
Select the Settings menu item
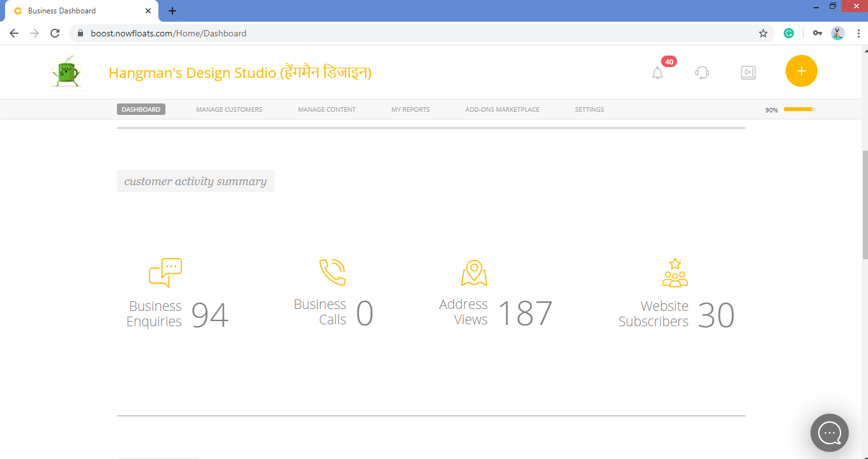[590, 109]
